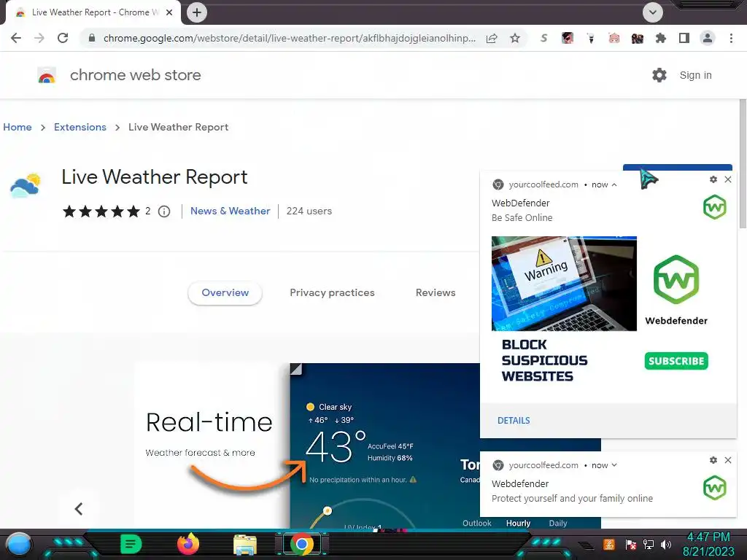Go to the Home breadcrumb
The width and height of the screenshot is (747, 560).
tap(18, 127)
